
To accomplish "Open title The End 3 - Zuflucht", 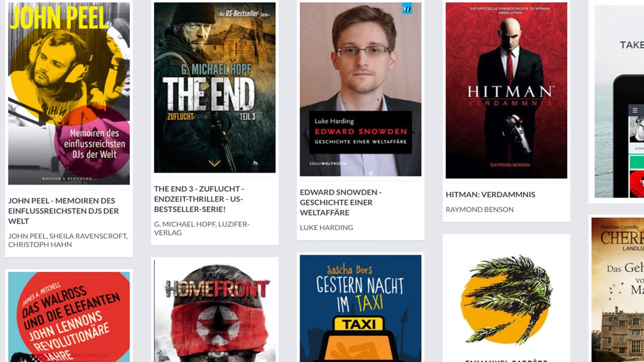I will 199,199.
